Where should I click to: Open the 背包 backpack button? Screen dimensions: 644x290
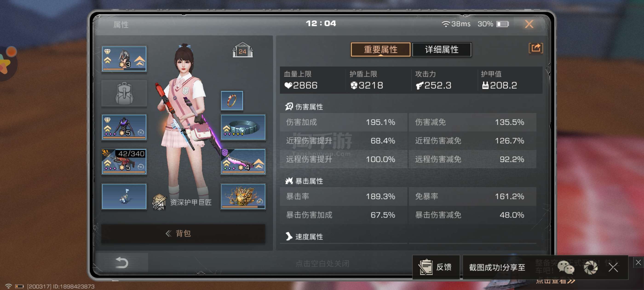point(183,233)
